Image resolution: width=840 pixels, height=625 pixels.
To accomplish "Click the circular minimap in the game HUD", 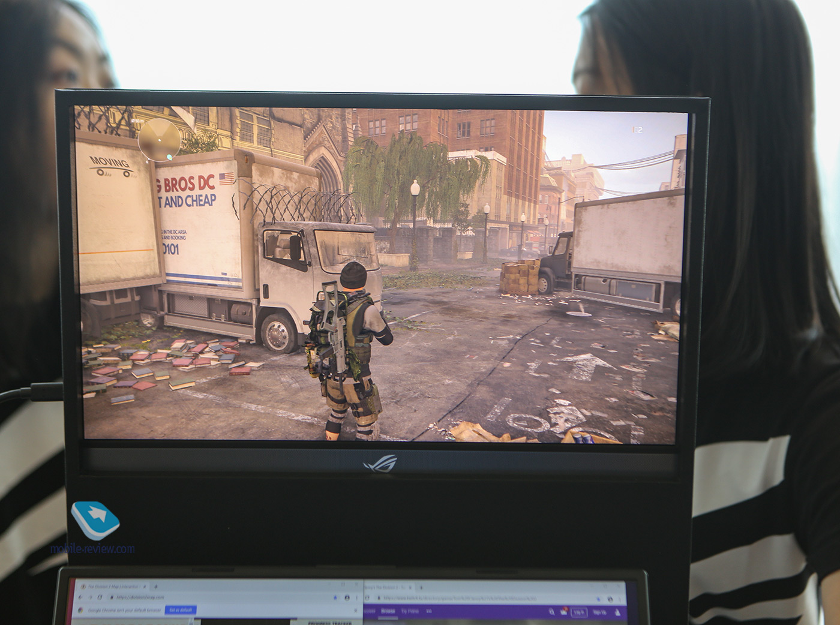I will (159, 140).
